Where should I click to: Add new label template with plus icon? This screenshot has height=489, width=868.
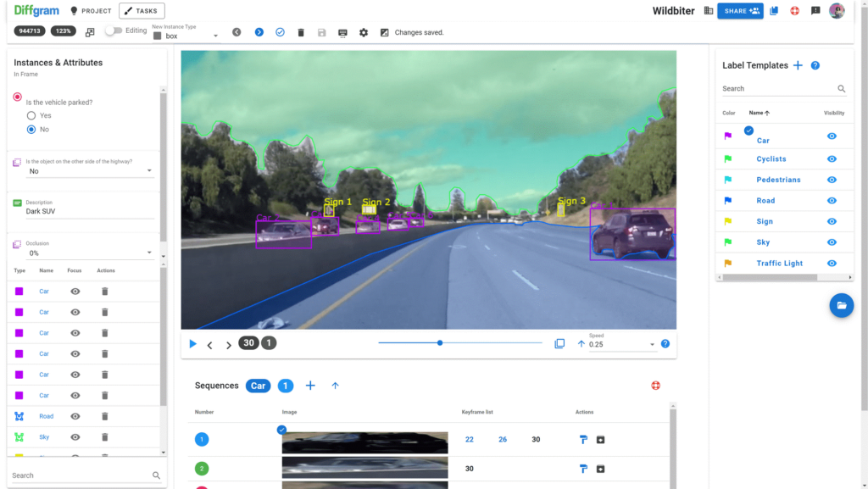(x=798, y=65)
